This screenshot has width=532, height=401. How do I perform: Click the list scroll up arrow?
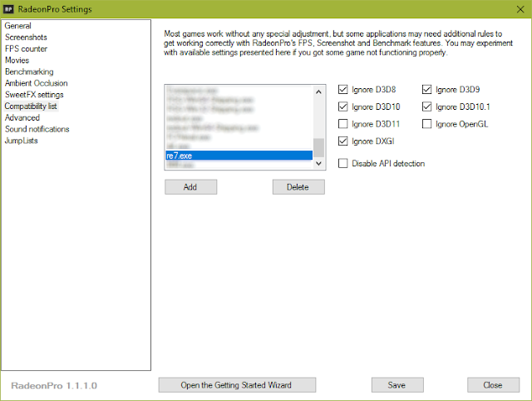[318, 92]
